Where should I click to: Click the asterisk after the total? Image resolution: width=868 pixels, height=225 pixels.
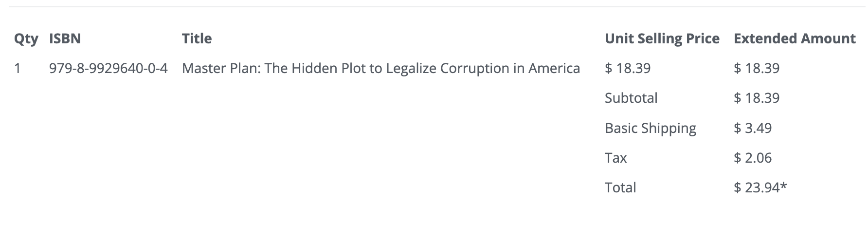[x=783, y=186]
